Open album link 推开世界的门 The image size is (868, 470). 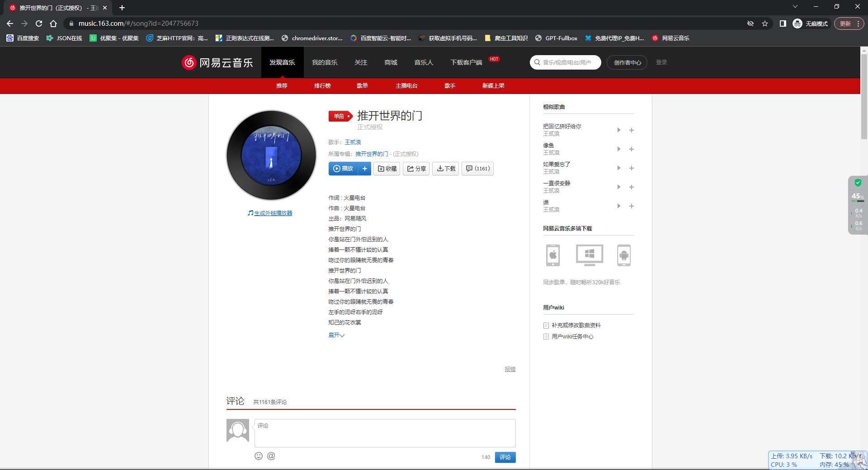(372, 154)
